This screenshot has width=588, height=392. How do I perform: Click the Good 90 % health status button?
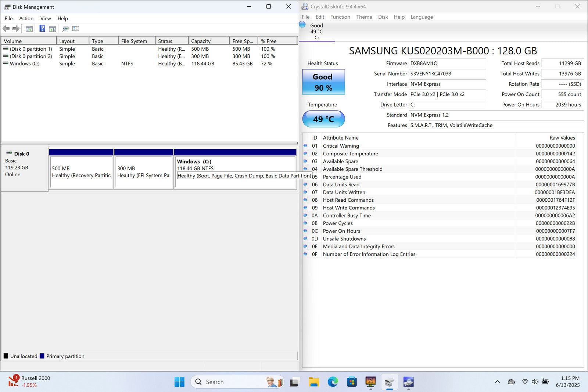click(x=323, y=82)
